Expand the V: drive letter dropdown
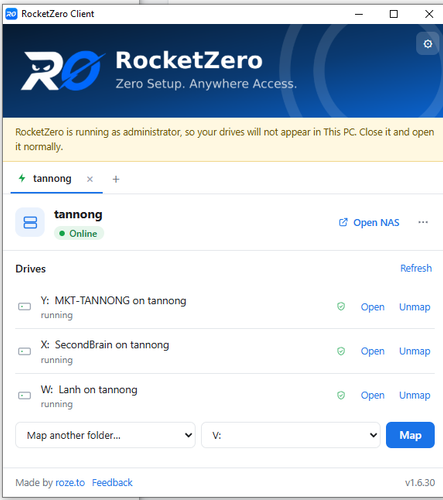Screen dimensions: 443x500 291,435
